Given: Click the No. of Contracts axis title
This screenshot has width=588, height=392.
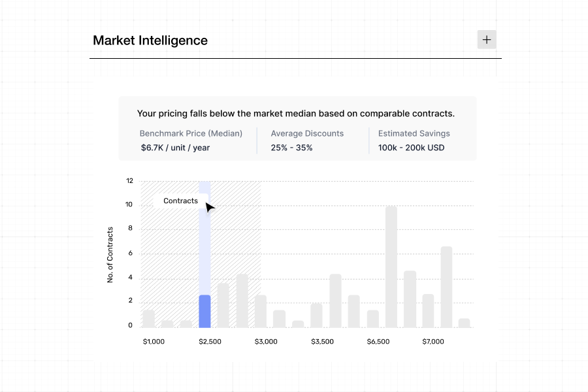Looking at the screenshot, I should coord(110,255).
